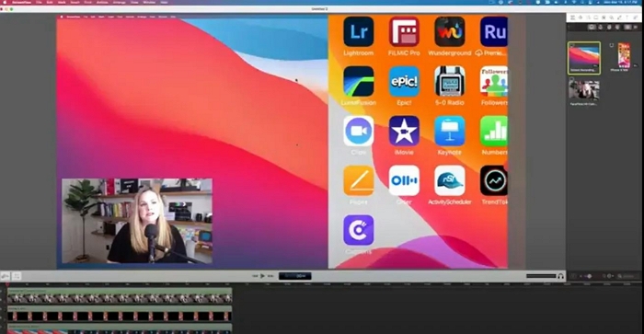644x334 pixels.
Task: Switch media library view mode
Action: pos(627,27)
